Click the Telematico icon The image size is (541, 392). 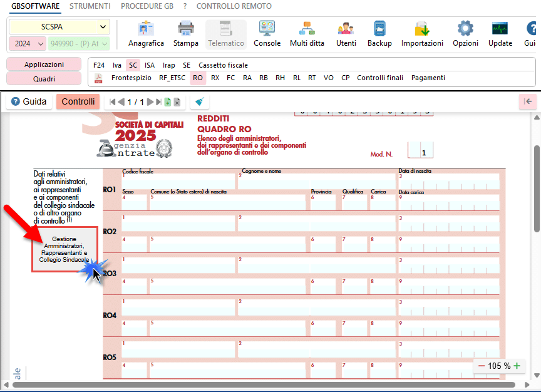coord(226,34)
